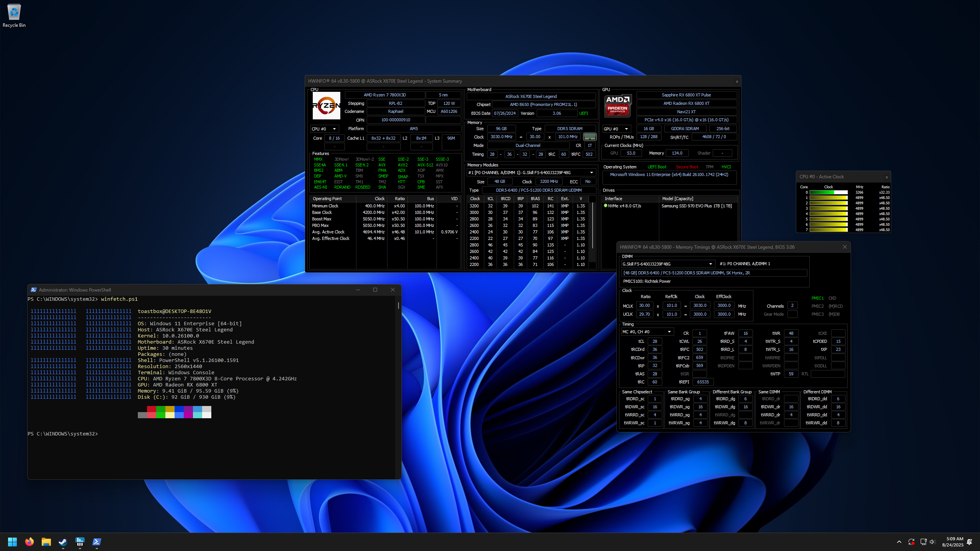Open Firefox from the taskbar
The height and width of the screenshot is (551, 980).
click(x=29, y=542)
